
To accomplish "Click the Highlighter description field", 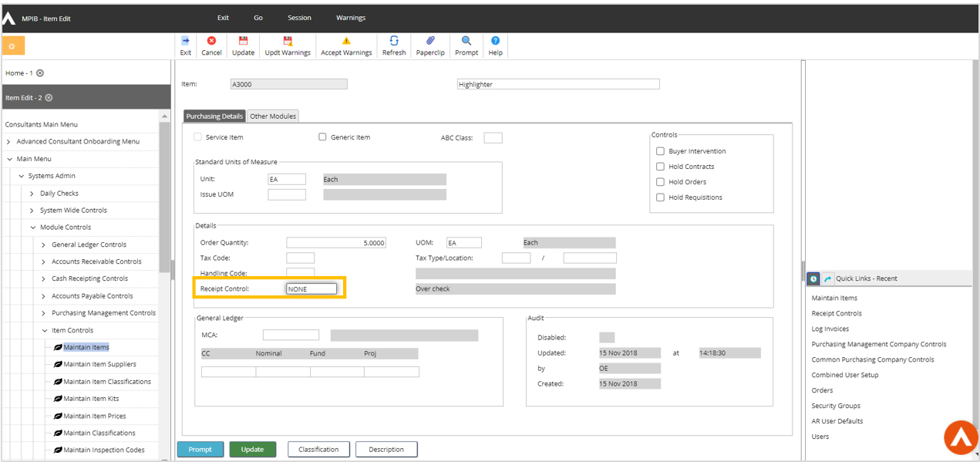I will tap(558, 84).
